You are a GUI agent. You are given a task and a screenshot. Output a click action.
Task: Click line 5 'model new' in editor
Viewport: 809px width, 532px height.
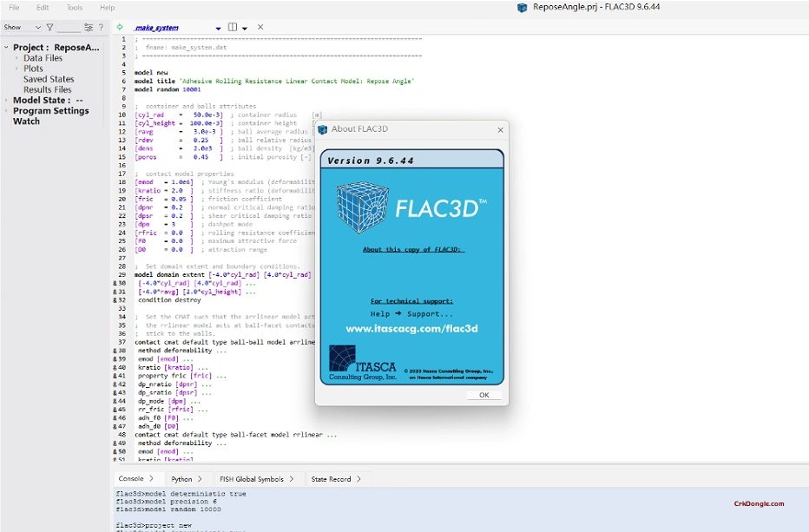pos(151,73)
